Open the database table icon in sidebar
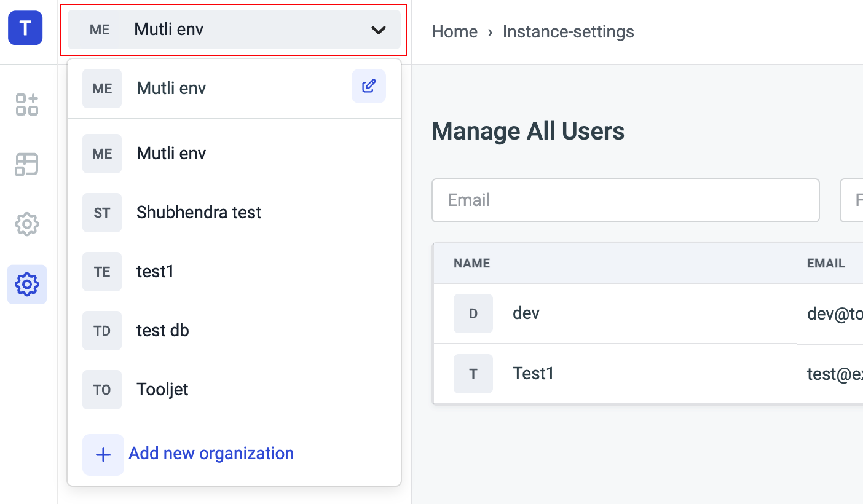Screen dimensions: 863x504 coord(27,165)
